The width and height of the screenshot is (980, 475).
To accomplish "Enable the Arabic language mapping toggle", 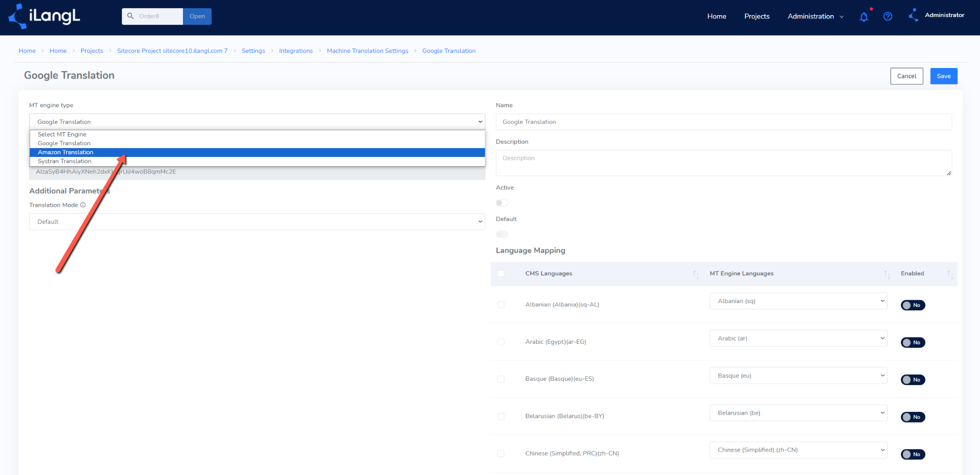I will coord(913,343).
